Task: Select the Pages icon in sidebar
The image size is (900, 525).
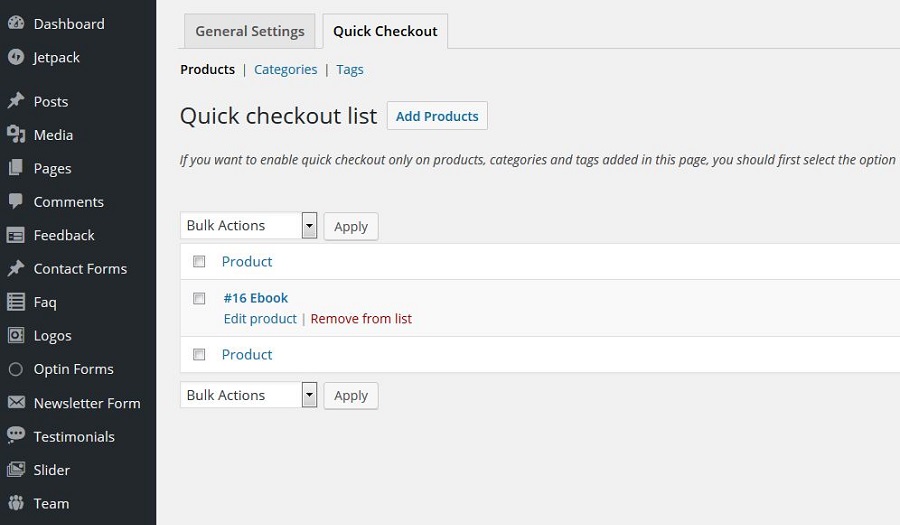Action: [16, 168]
